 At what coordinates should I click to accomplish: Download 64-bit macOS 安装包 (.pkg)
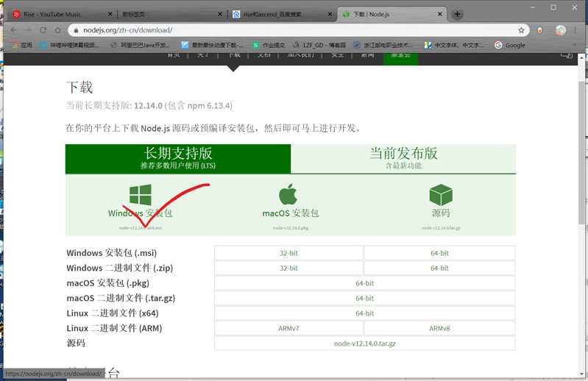[365, 283]
